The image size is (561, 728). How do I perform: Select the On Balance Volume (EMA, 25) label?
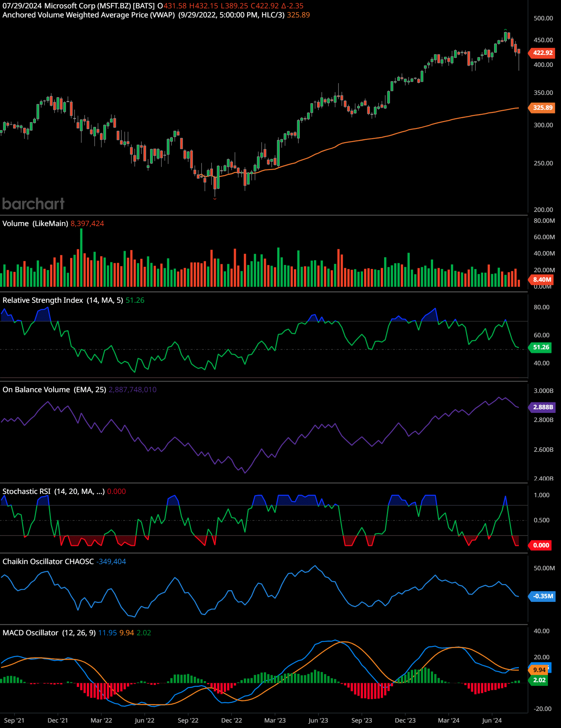55,390
